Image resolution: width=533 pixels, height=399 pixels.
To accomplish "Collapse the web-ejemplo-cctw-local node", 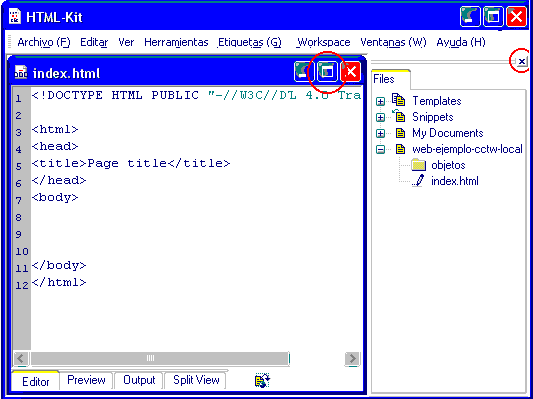I will tap(380, 150).
